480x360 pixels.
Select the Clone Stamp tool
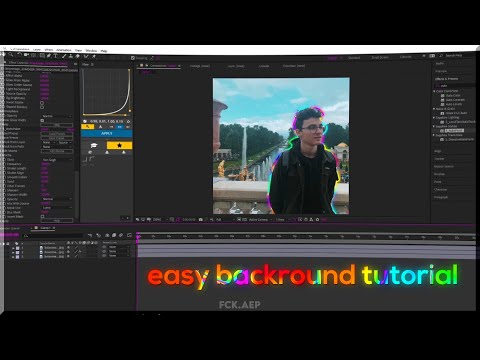[71, 56]
